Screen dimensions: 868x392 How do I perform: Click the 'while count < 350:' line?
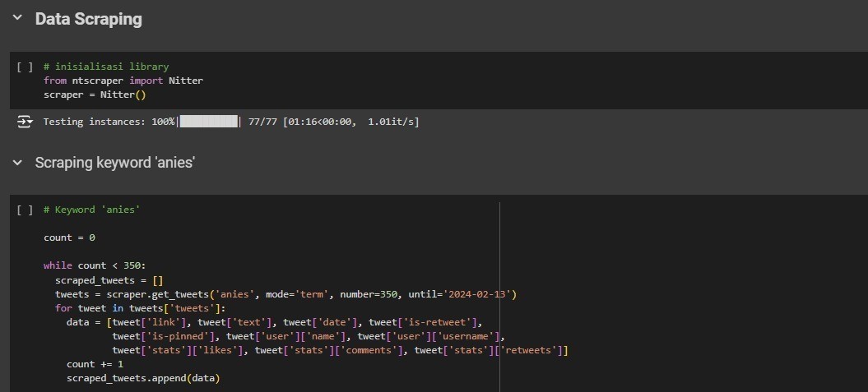(95, 265)
